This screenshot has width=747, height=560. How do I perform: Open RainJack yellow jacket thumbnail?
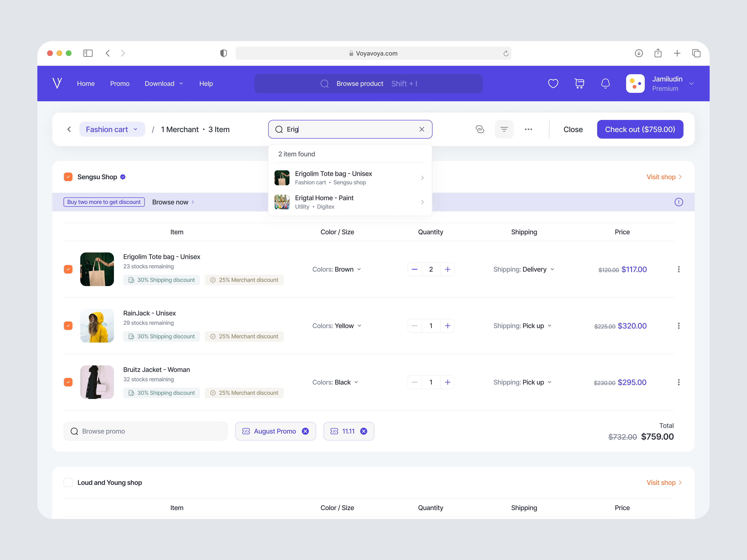click(x=97, y=326)
